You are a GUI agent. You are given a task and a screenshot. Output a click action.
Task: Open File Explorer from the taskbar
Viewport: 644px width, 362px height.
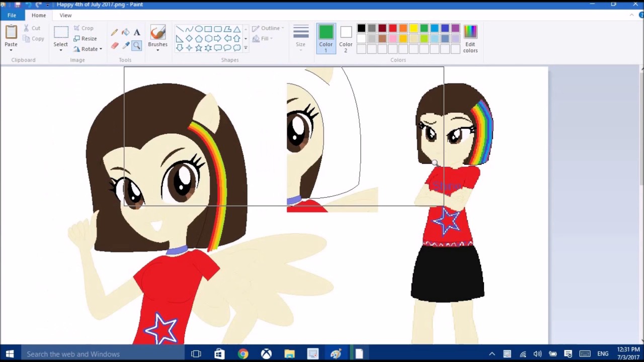pos(289,354)
